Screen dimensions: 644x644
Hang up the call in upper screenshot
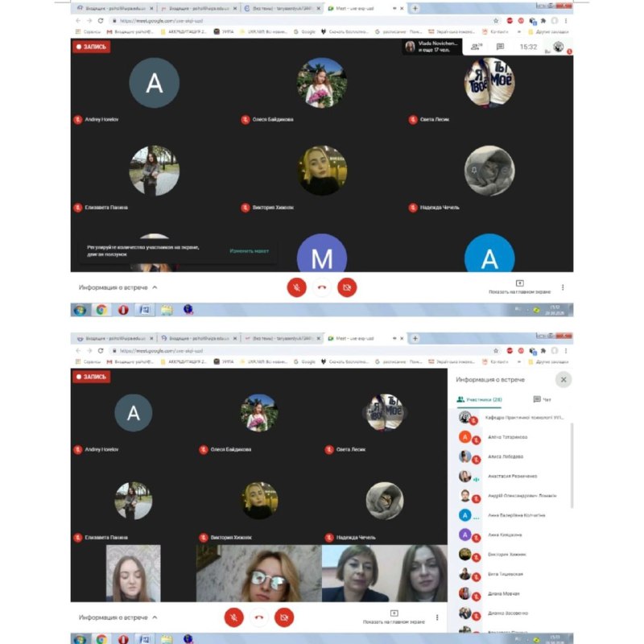pyautogui.click(x=321, y=287)
